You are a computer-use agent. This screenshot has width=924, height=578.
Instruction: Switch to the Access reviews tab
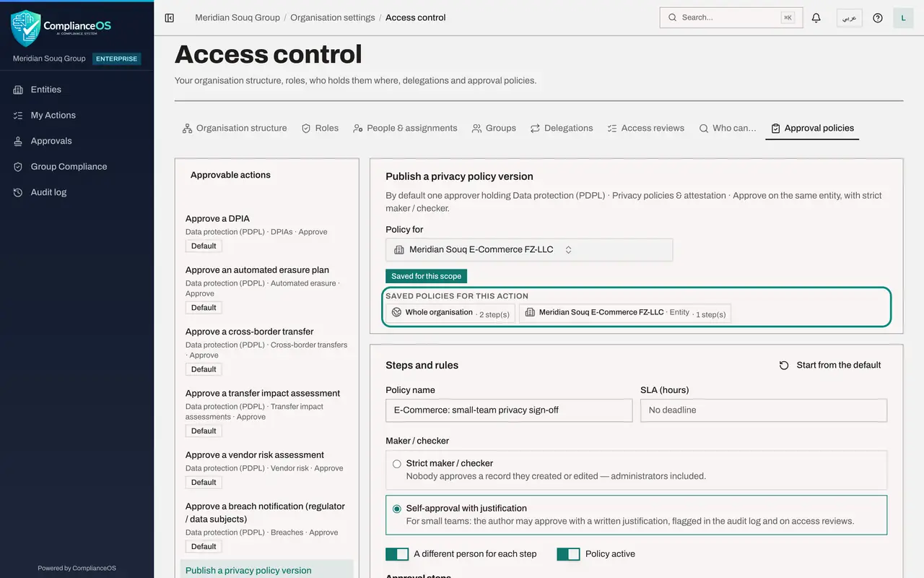click(645, 129)
